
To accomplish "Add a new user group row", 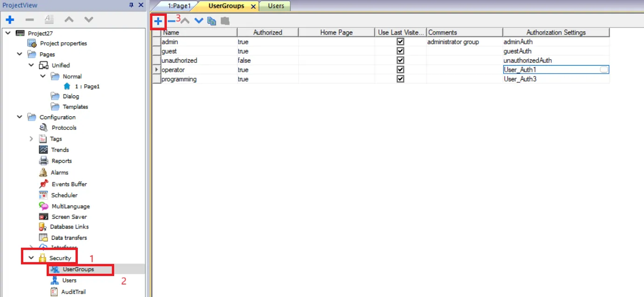I will click(x=158, y=21).
